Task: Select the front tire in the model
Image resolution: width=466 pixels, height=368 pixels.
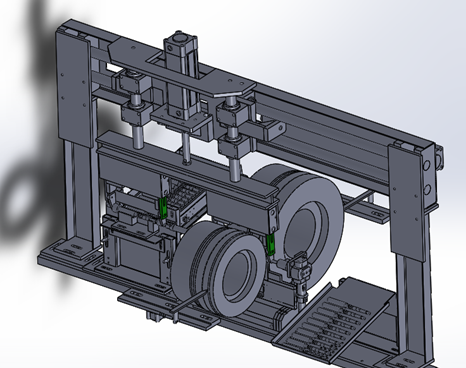Action: tap(219, 269)
